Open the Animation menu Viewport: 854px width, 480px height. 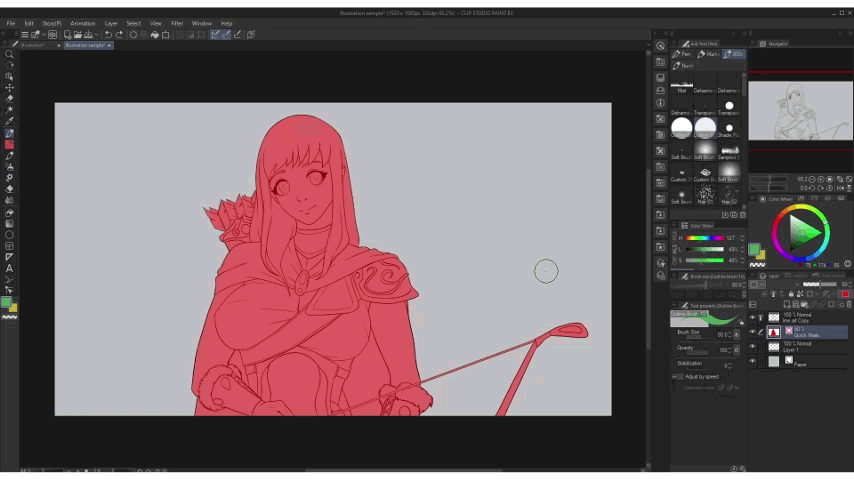coord(83,23)
